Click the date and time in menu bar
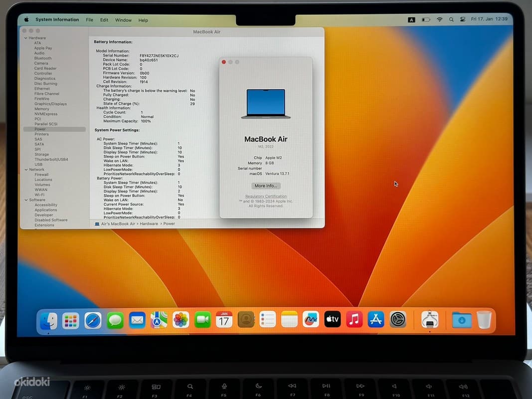The image size is (532, 399). (x=489, y=19)
